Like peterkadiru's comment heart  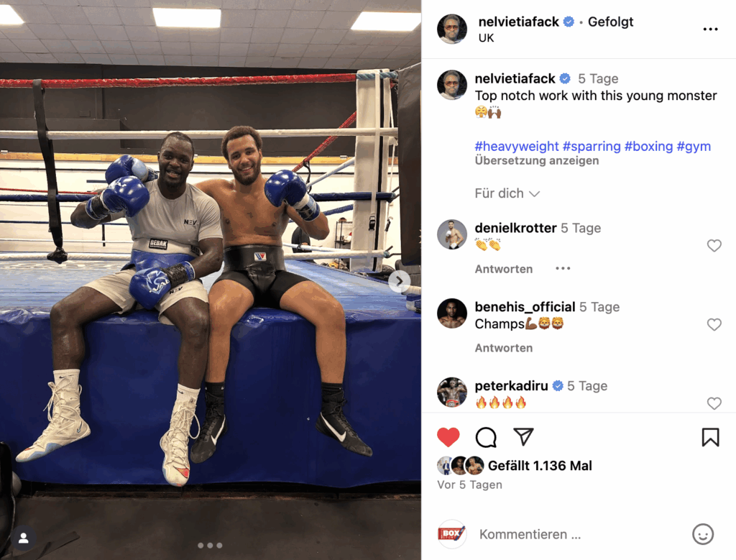[714, 403]
